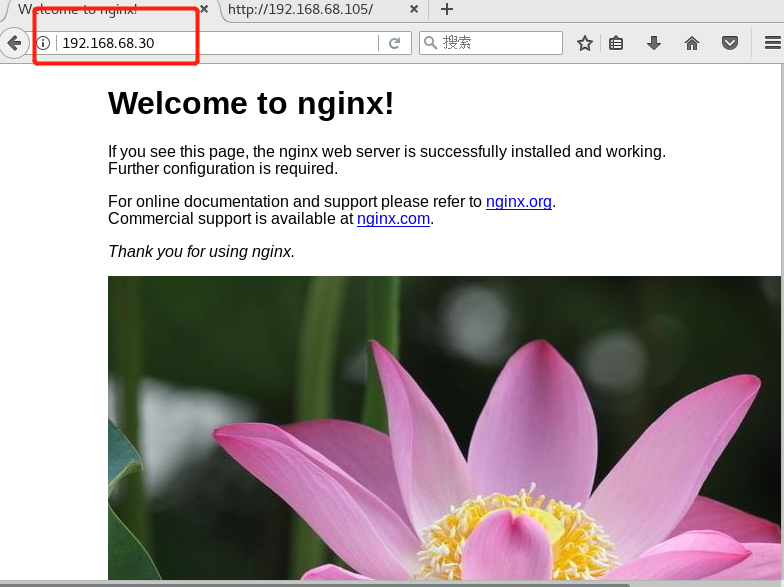Image resolution: width=784 pixels, height=587 pixels.
Task: Click the Welcome to nginx! heading
Action: click(x=250, y=104)
